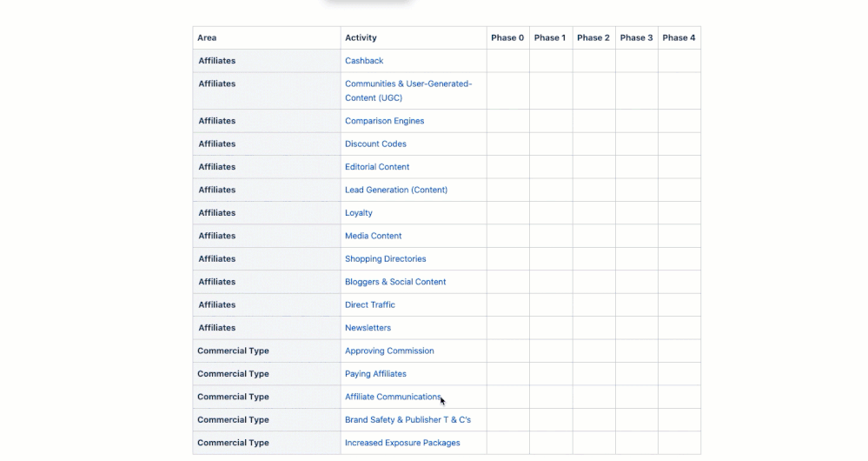This screenshot has width=868, height=461.
Task: Open the Newsletters link
Action: point(368,327)
